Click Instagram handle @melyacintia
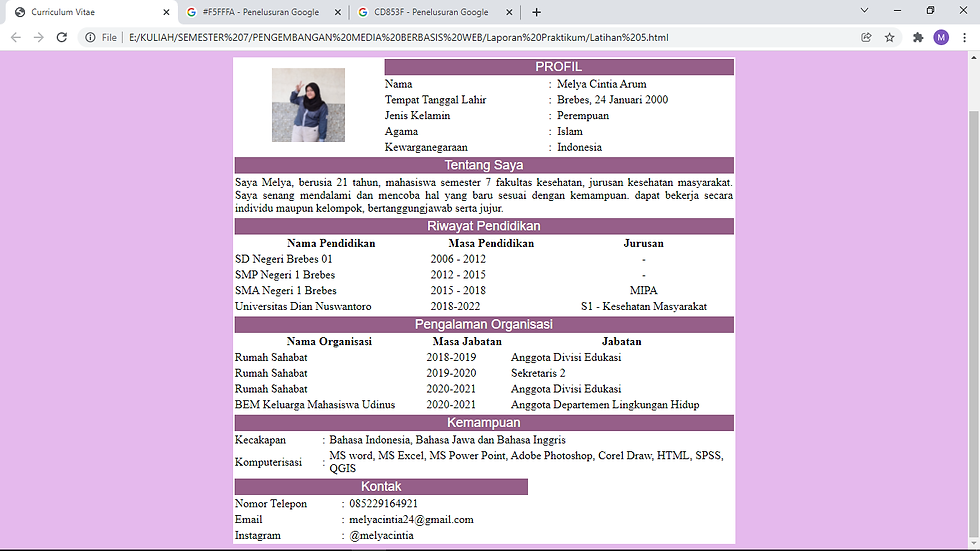The width and height of the screenshot is (980, 551). click(x=381, y=535)
